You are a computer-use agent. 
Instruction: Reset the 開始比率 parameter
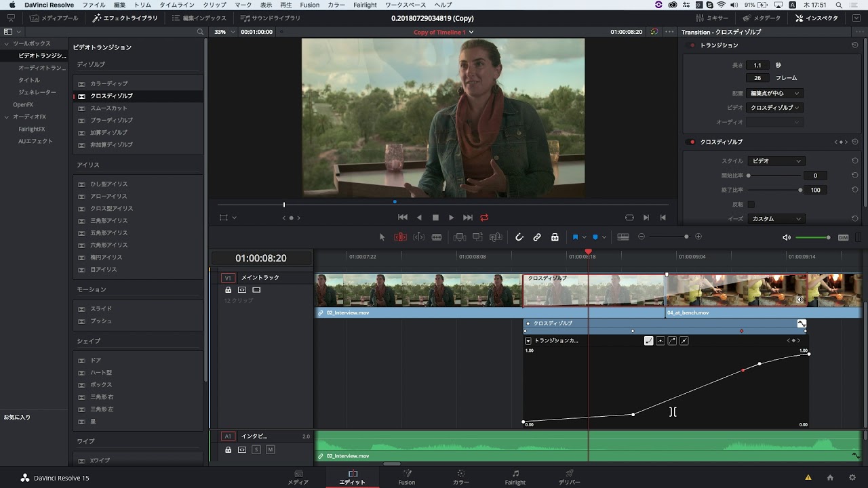855,176
